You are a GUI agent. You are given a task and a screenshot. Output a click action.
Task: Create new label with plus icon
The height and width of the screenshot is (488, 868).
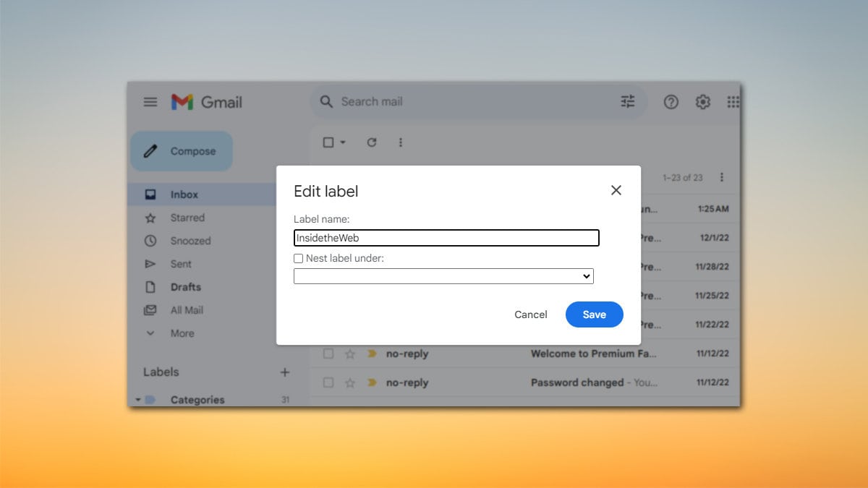(285, 372)
